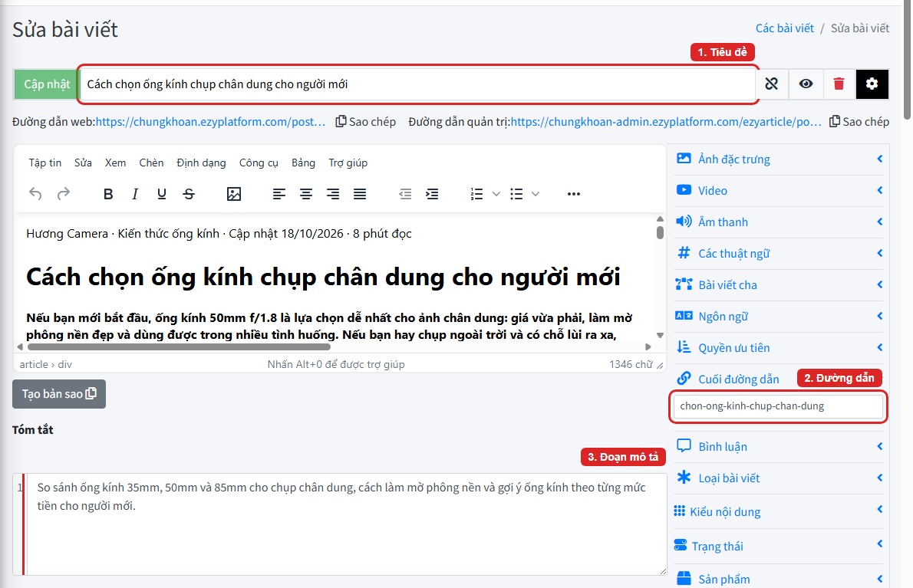Viewport: 913px width, 588px height.
Task: Click Tạo bản sao button
Action: pyautogui.click(x=59, y=394)
